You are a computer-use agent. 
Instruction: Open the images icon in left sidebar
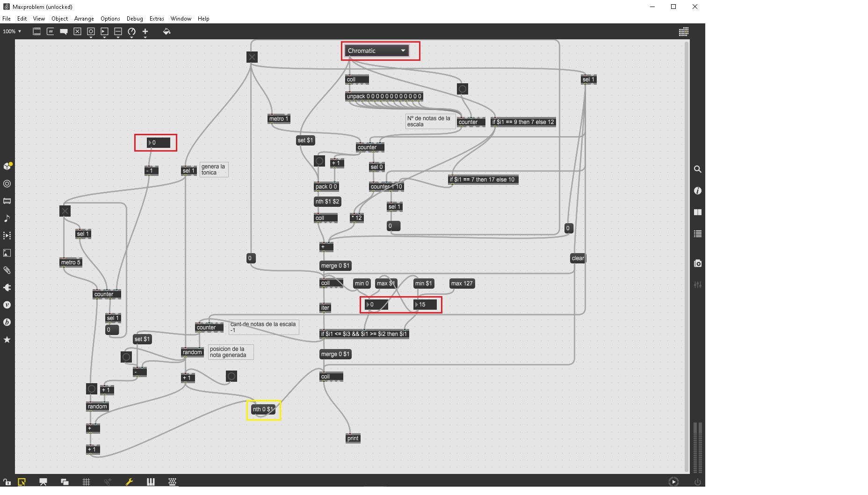coord(7,253)
